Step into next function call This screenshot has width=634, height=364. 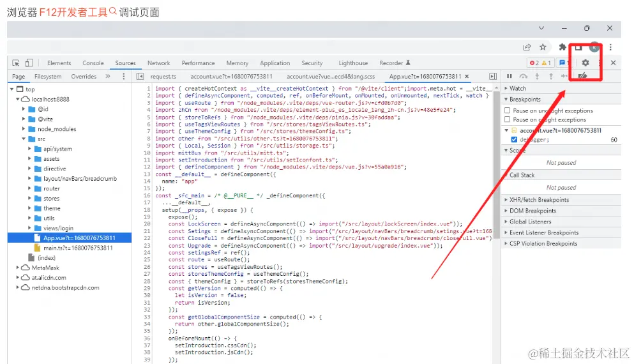pos(537,76)
